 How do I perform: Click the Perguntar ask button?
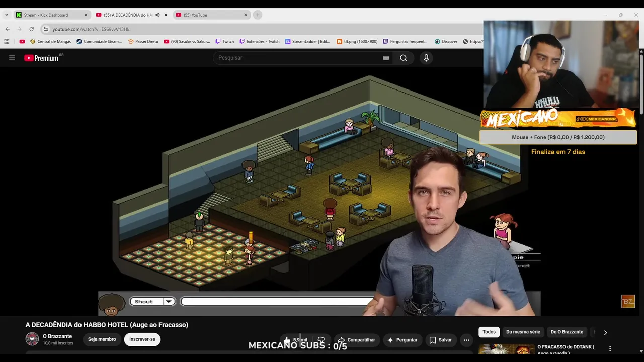tap(402, 340)
